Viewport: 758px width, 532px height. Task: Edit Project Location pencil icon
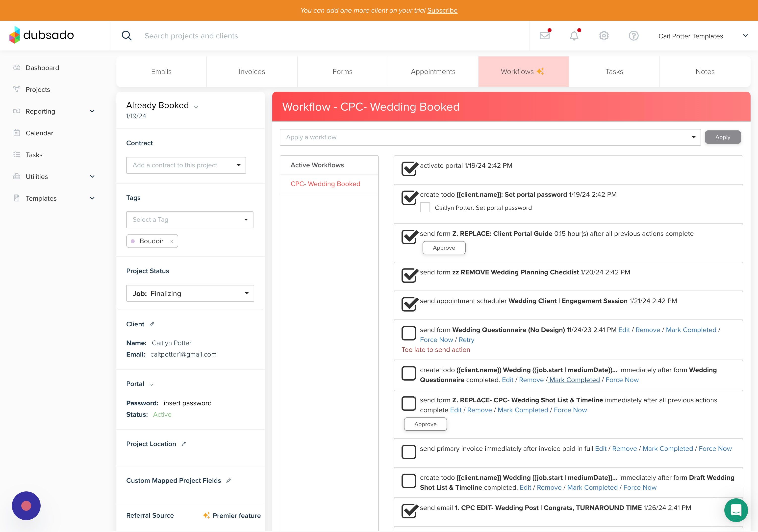[x=184, y=444]
